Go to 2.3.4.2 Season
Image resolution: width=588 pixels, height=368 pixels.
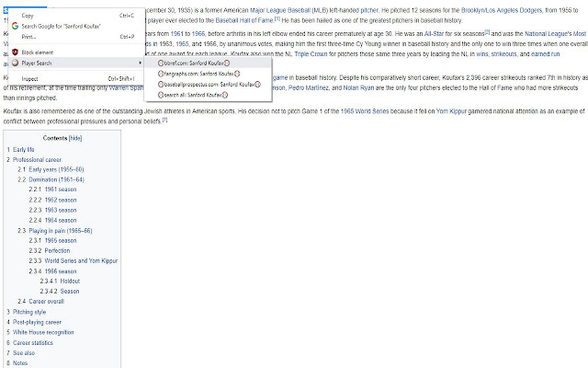pos(60,292)
